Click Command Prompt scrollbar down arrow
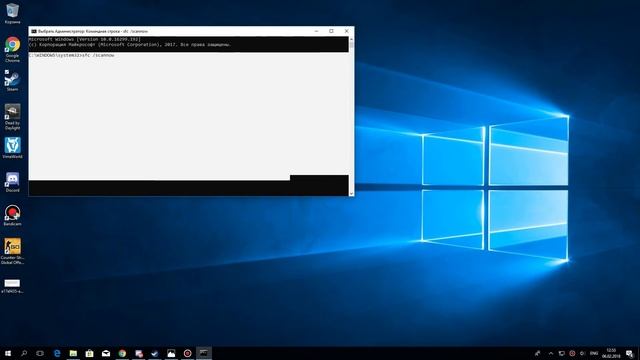 (351, 193)
